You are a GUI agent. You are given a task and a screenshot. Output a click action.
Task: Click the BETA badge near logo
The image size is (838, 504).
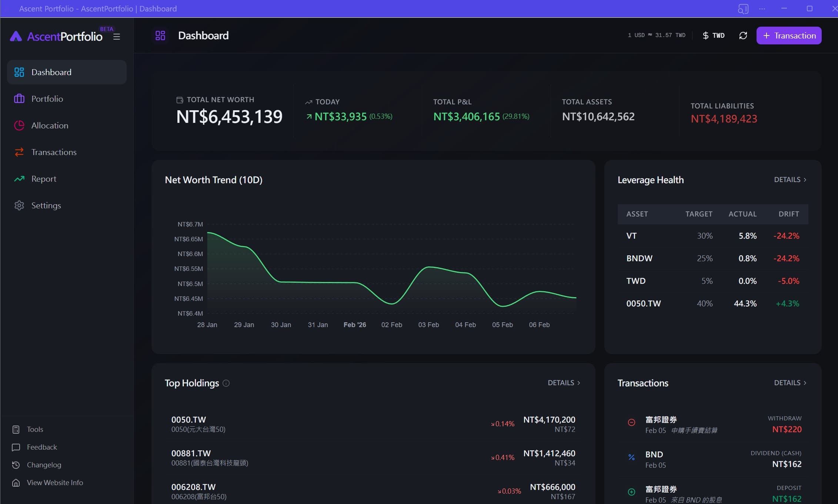point(107,29)
